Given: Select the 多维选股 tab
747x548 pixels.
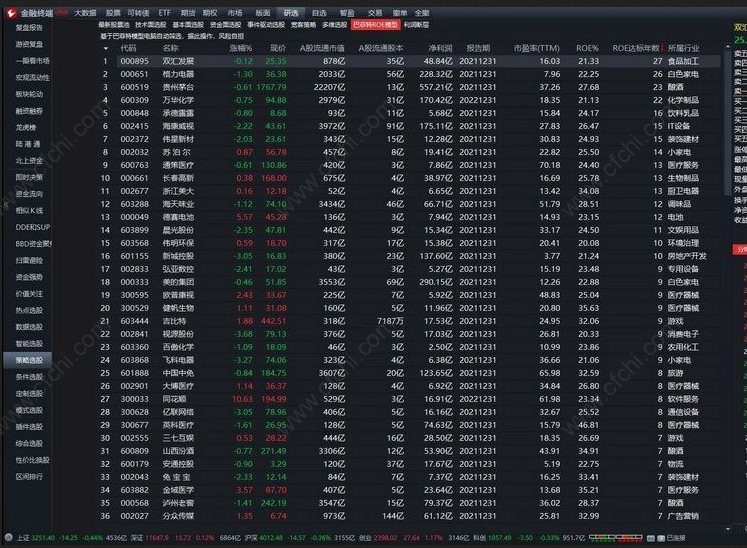Looking at the screenshot, I should (x=334, y=25).
